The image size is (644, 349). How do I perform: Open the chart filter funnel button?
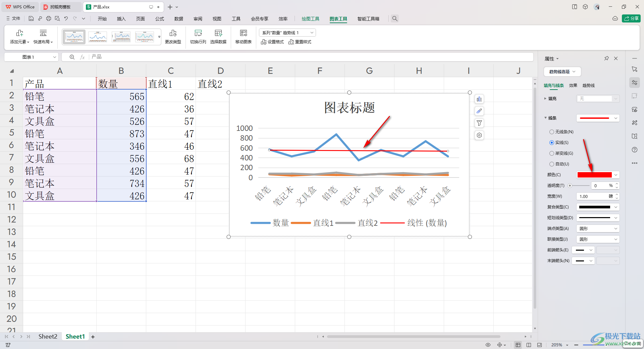[479, 123]
